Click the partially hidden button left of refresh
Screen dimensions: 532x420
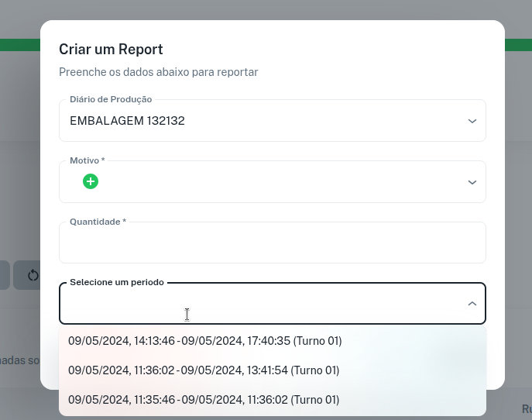click(4, 275)
